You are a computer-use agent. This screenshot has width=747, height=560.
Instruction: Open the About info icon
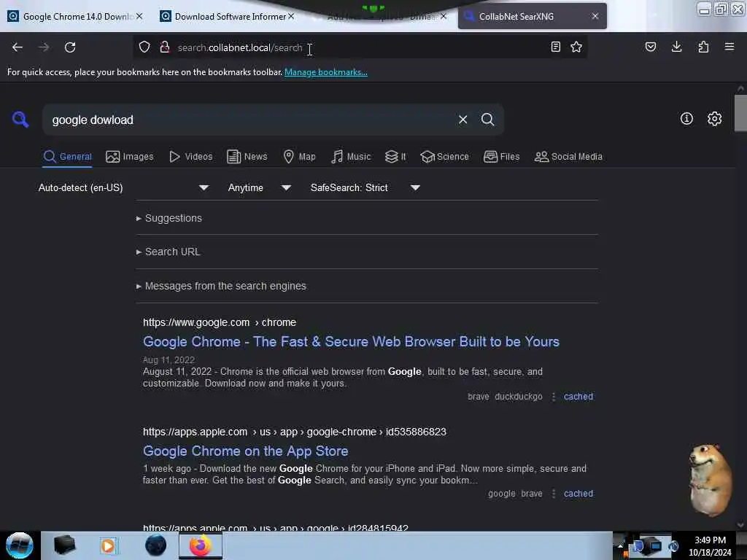point(686,119)
